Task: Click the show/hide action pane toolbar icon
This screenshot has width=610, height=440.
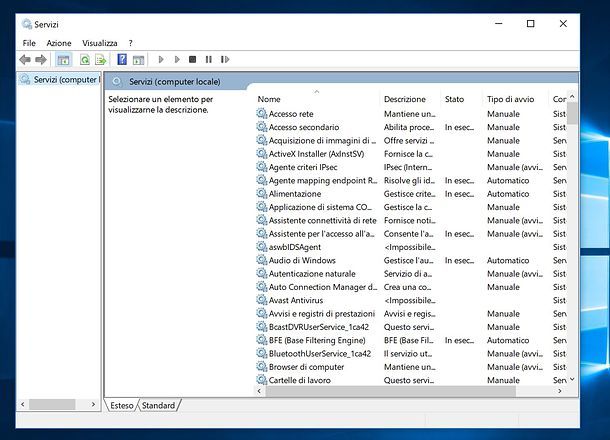Action: click(138, 60)
